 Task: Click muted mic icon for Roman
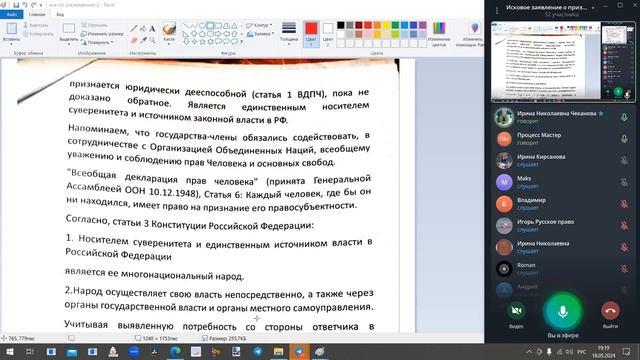coord(624,269)
